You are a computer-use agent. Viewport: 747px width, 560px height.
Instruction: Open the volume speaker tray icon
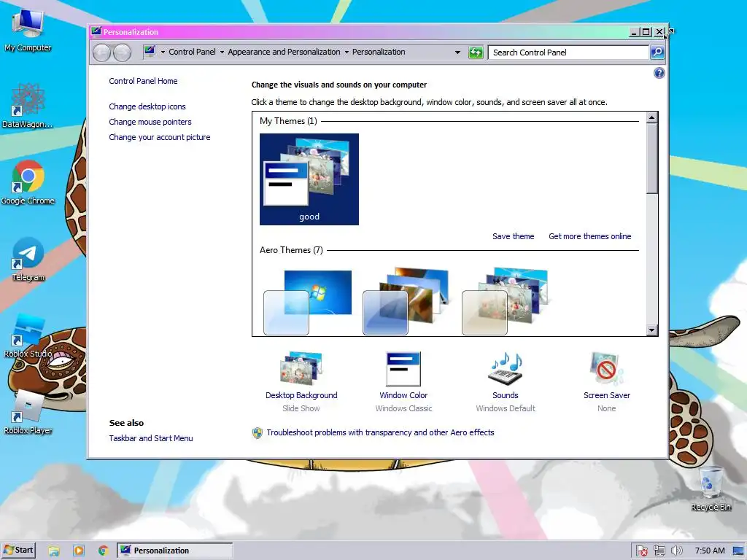tap(676, 551)
